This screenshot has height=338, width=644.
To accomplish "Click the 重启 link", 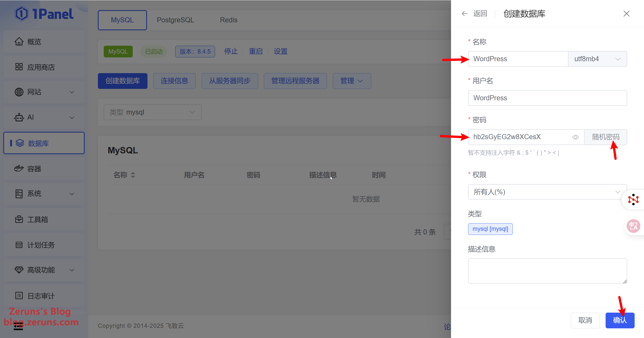I will (256, 52).
